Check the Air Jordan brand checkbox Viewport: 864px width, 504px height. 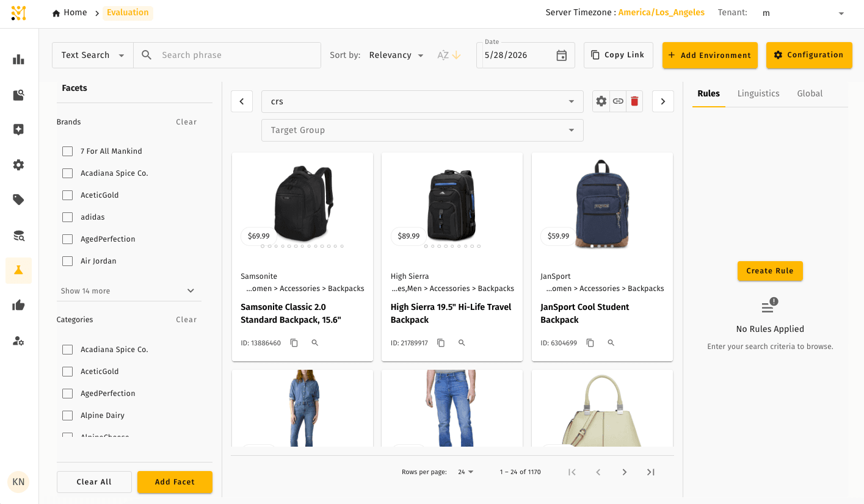(68, 261)
